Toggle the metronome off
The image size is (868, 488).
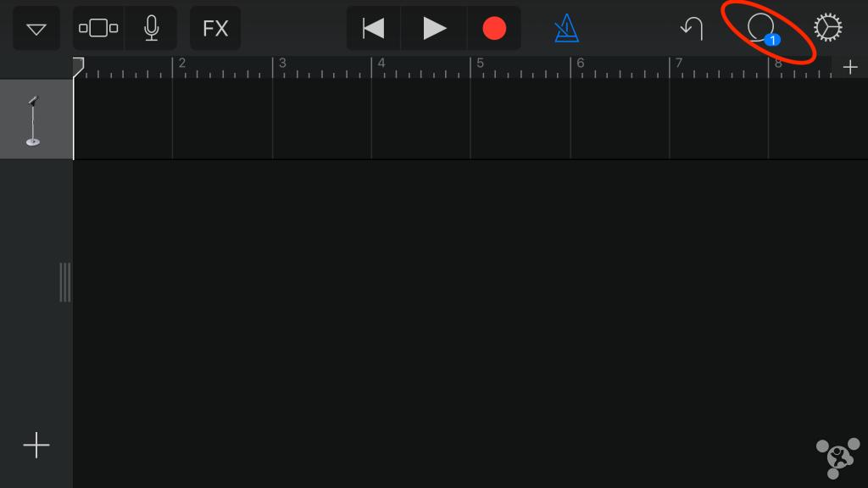point(566,28)
